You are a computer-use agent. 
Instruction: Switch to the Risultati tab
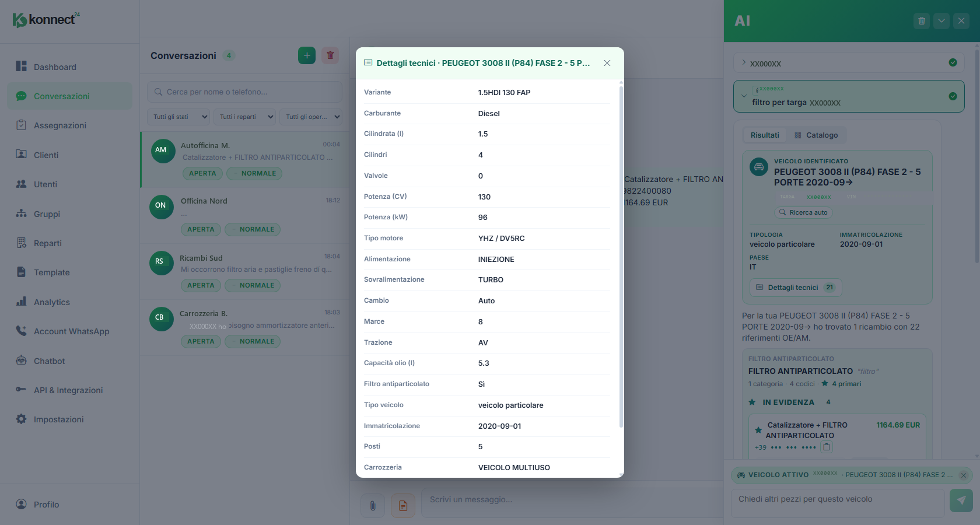[x=765, y=135]
